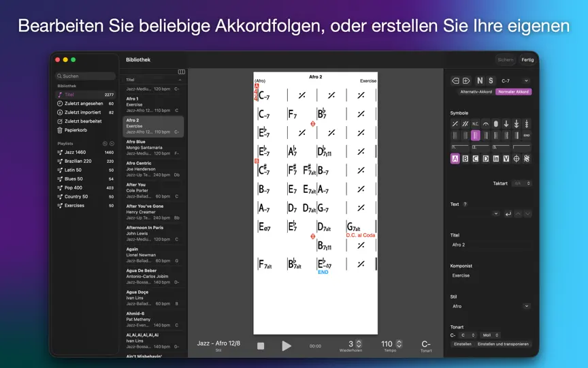Select the first ending bracket symbol
588x368 pixels.
pyautogui.click(x=460, y=147)
